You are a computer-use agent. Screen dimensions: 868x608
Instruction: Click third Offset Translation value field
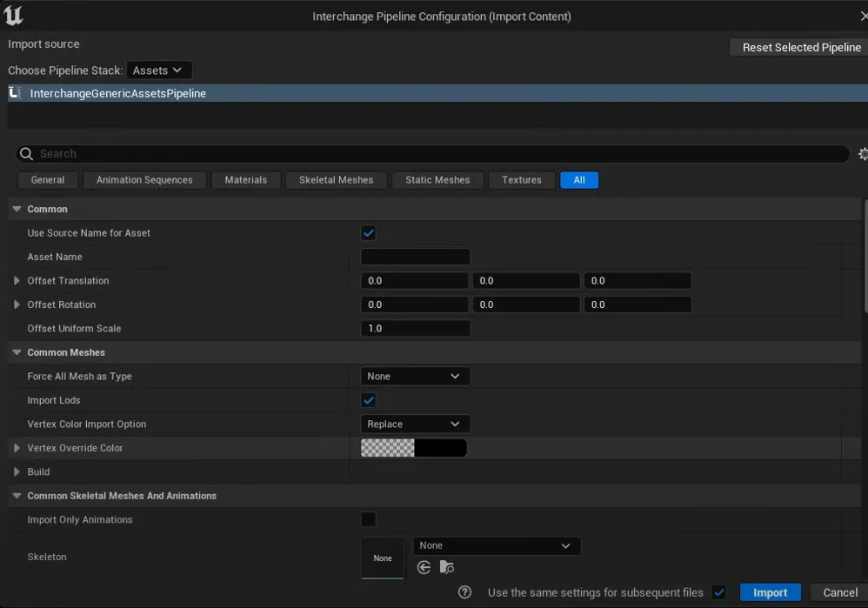pos(638,281)
